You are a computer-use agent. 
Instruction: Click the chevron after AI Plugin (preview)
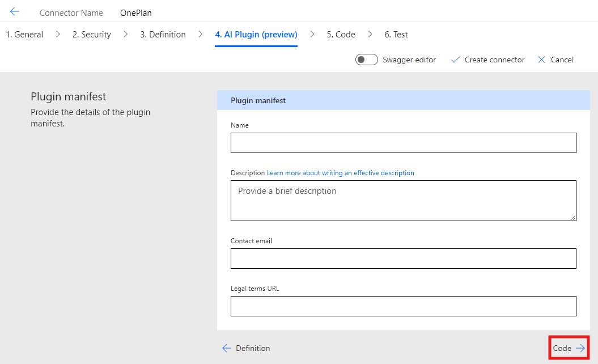[x=312, y=35]
